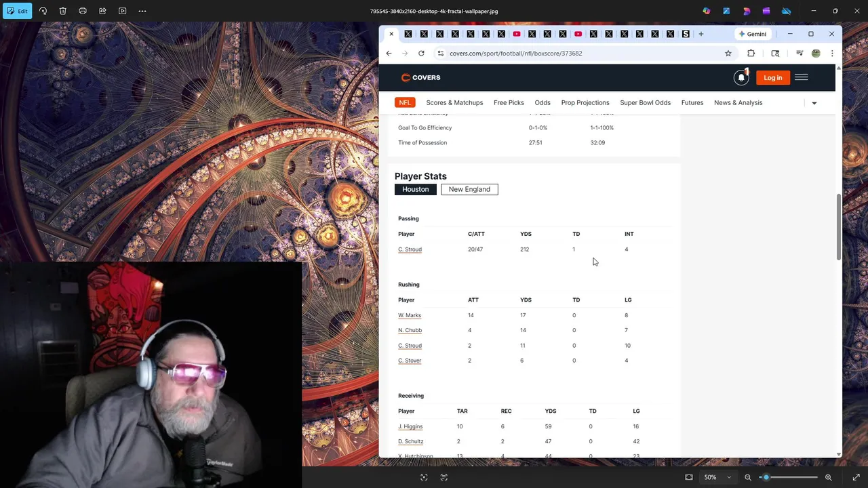The image size is (868, 488).
Task: Print the image via printer icon
Action: click(83, 11)
